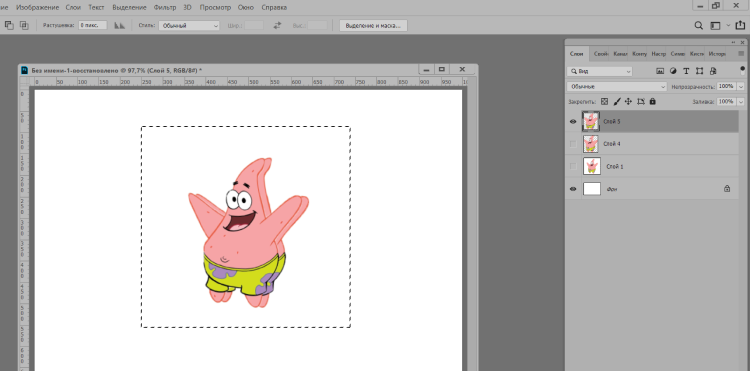This screenshot has height=371, width=750.
Task: Click the Растушевка input field
Action: [93, 25]
